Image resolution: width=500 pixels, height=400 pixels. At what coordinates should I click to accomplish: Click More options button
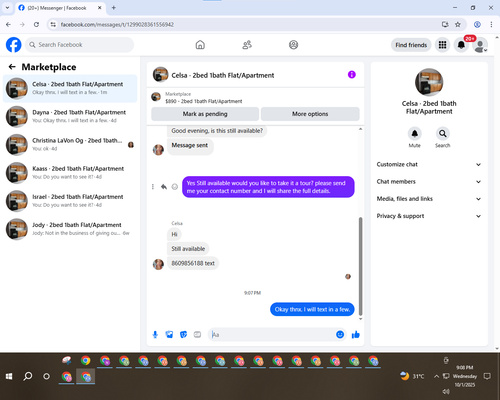coord(310,114)
